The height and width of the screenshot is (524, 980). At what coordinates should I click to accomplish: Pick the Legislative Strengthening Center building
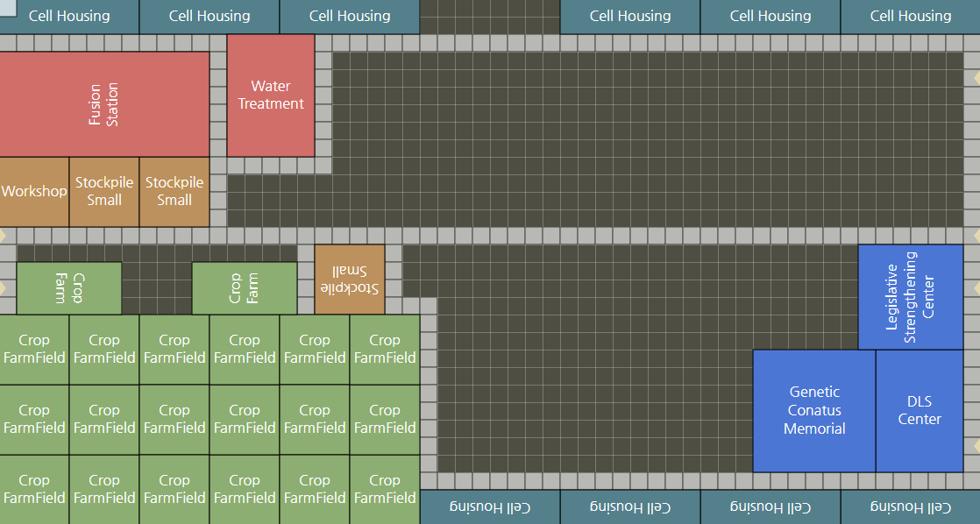coord(911,297)
